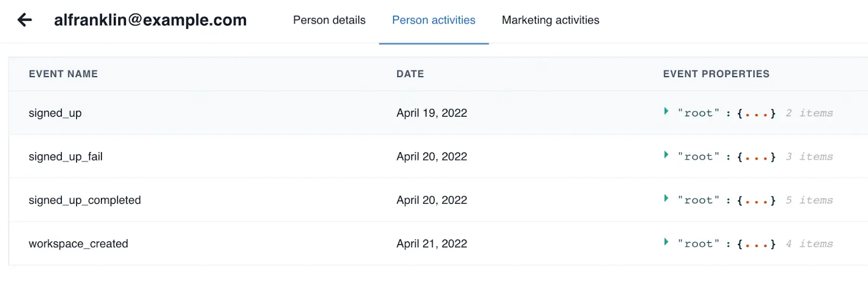Expand root properties for signed_up event
Image resolution: width=868 pixels, height=282 pixels.
click(666, 111)
